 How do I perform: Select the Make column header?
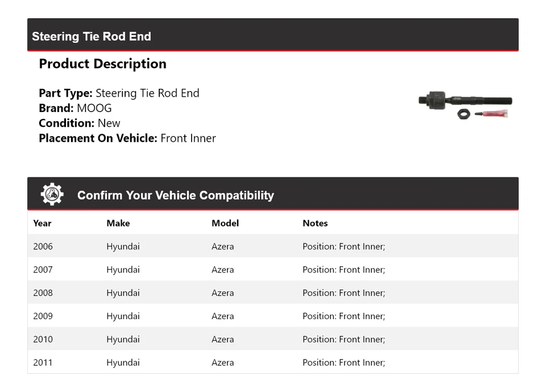(x=118, y=223)
